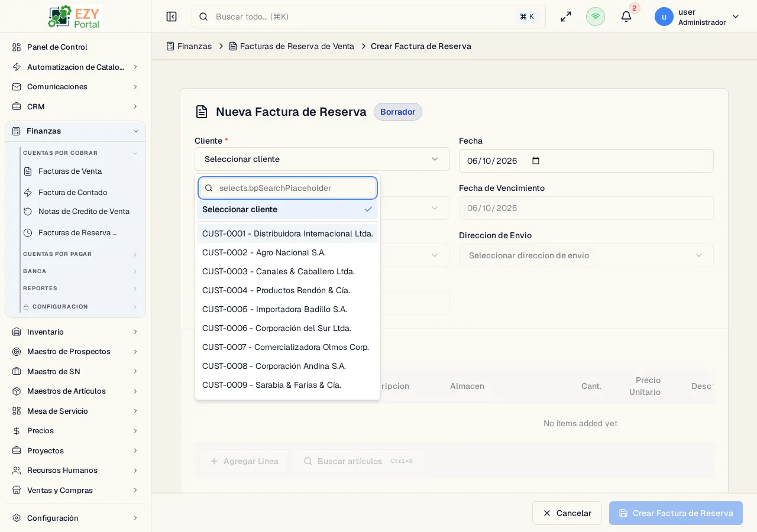
Task: Click the Configuración gear icon
Action: tap(17, 518)
